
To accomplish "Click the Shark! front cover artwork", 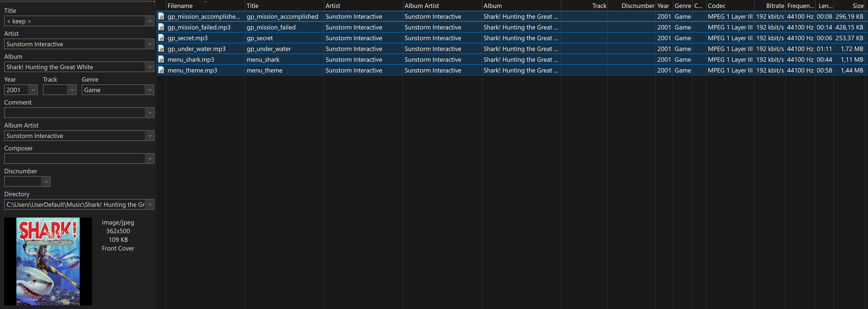I will 48,261.
